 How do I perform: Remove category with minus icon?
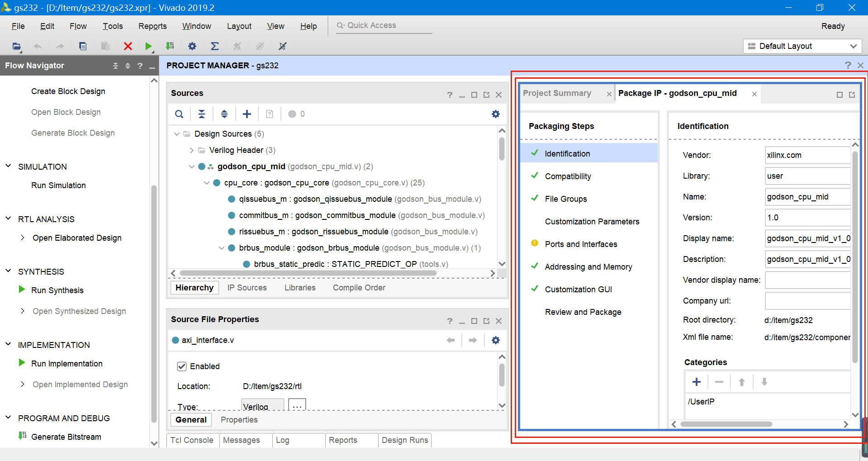(719, 382)
